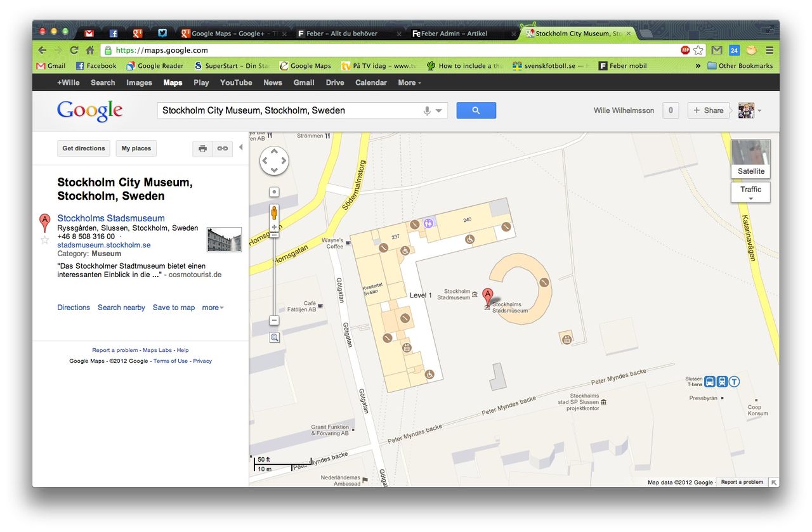Click the microphone voice search icon

[427, 111]
